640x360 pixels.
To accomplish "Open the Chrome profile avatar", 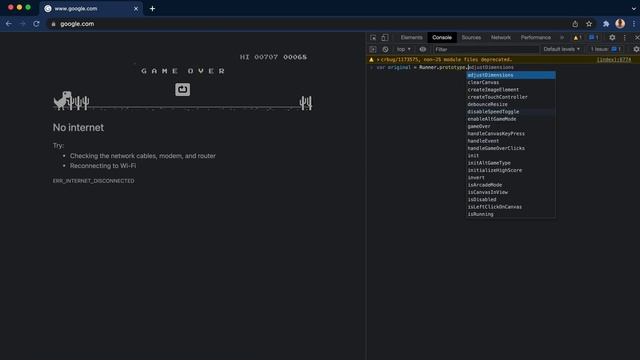I will (x=620, y=24).
